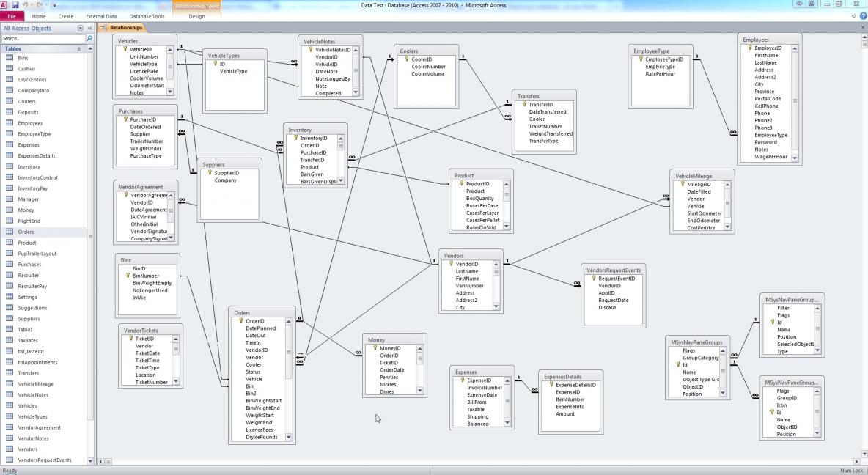Image resolution: width=868 pixels, height=475 pixels.
Task: Open the Bins table icon in navigation pane
Action: coord(10,58)
